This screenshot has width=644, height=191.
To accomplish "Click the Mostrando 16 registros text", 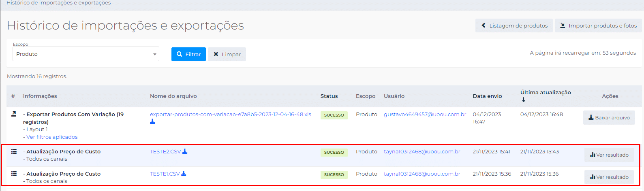I will pyautogui.click(x=37, y=76).
